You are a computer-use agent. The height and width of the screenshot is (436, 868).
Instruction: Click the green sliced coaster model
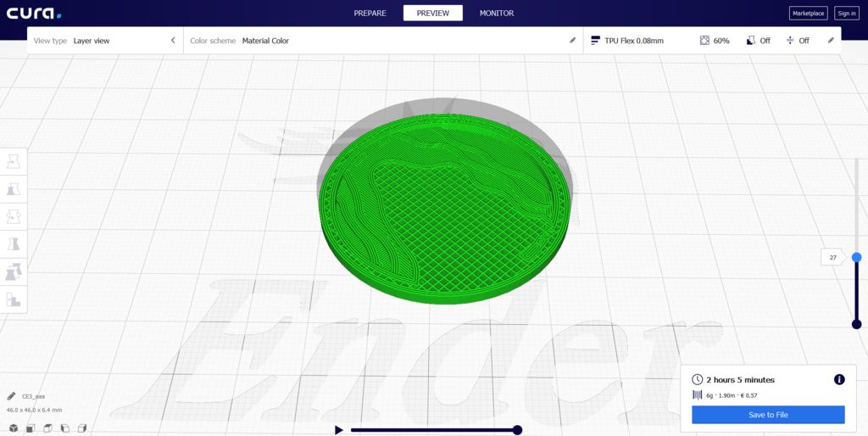point(444,210)
